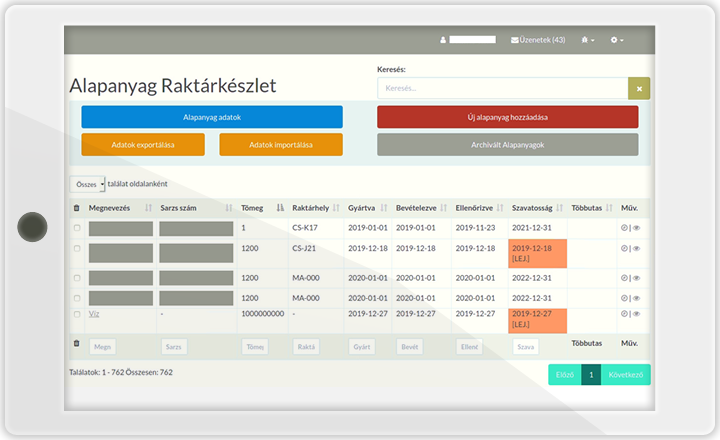The image size is (720, 440).
Task: Click the Új alapanyag hozzáadása button
Action: [x=507, y=117]
